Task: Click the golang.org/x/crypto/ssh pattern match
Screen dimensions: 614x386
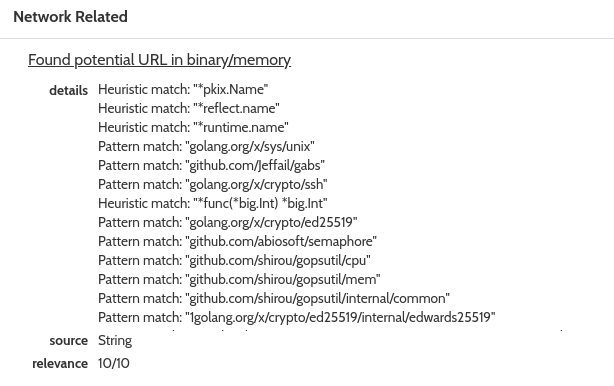Action: pyautogui.click(x=213, y=184)
